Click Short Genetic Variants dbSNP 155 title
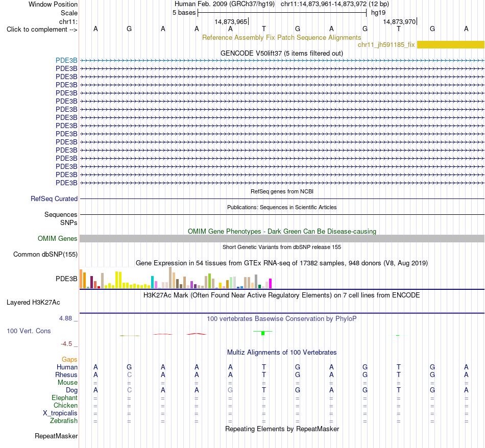Viewport: 485px width, 448px height. (282, 247)
